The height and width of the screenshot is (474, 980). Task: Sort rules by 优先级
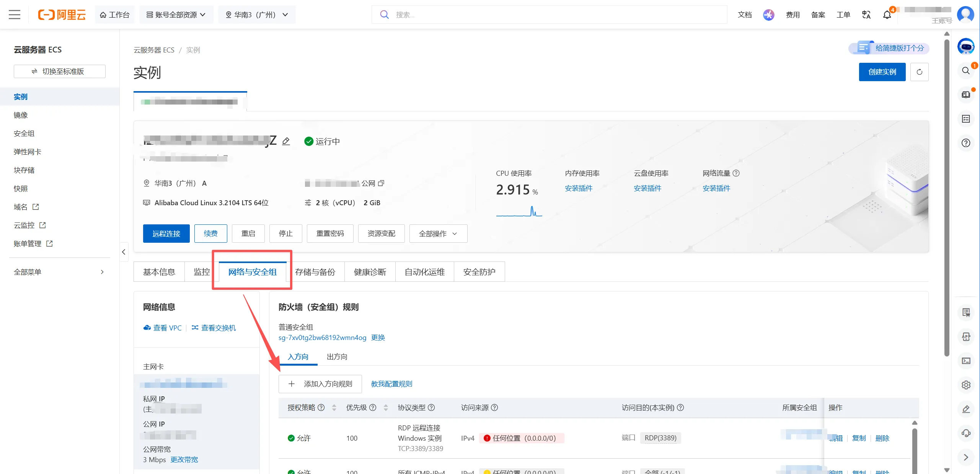click(386, 407)
